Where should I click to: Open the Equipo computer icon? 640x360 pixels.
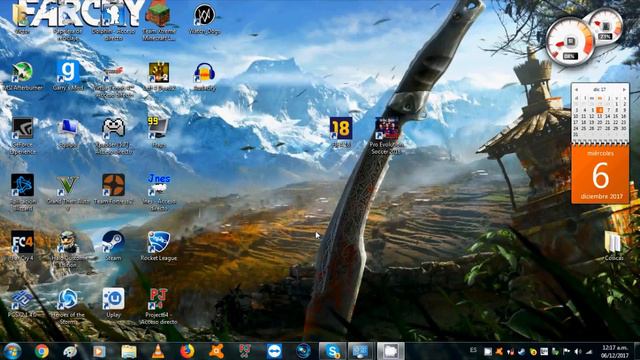point(68,129)
